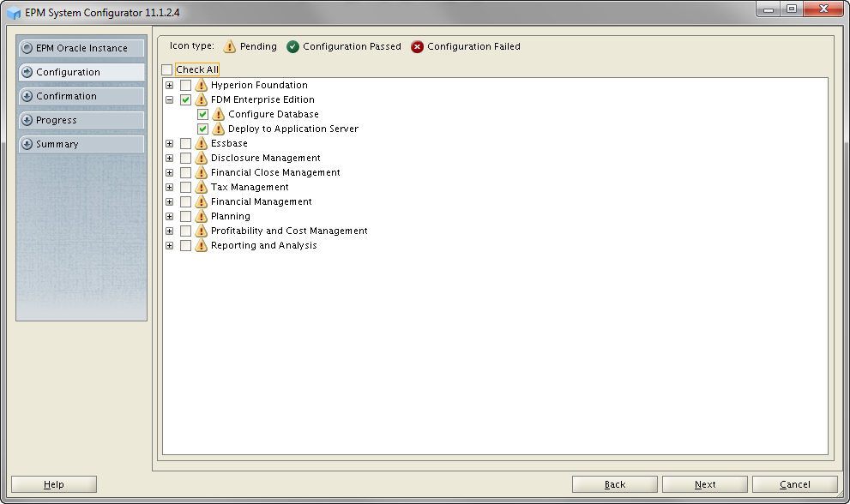
Task: Select the Reporting and Analysis label
Action: [x=264, y=246]
